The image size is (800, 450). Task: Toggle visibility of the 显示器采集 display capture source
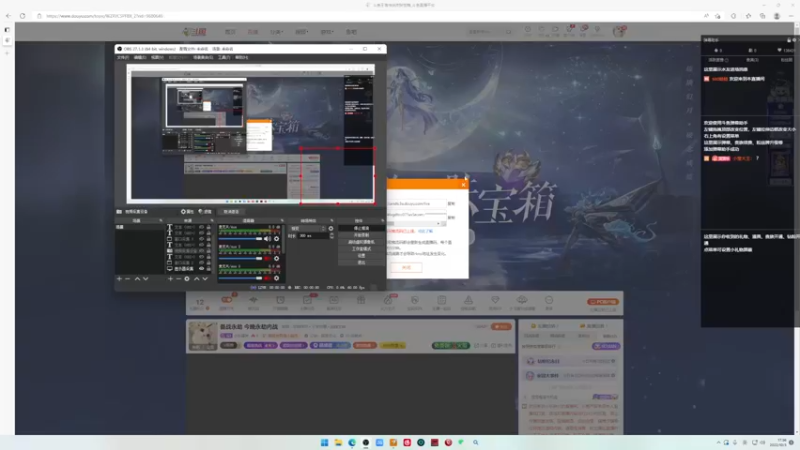[x=201, y=268]
